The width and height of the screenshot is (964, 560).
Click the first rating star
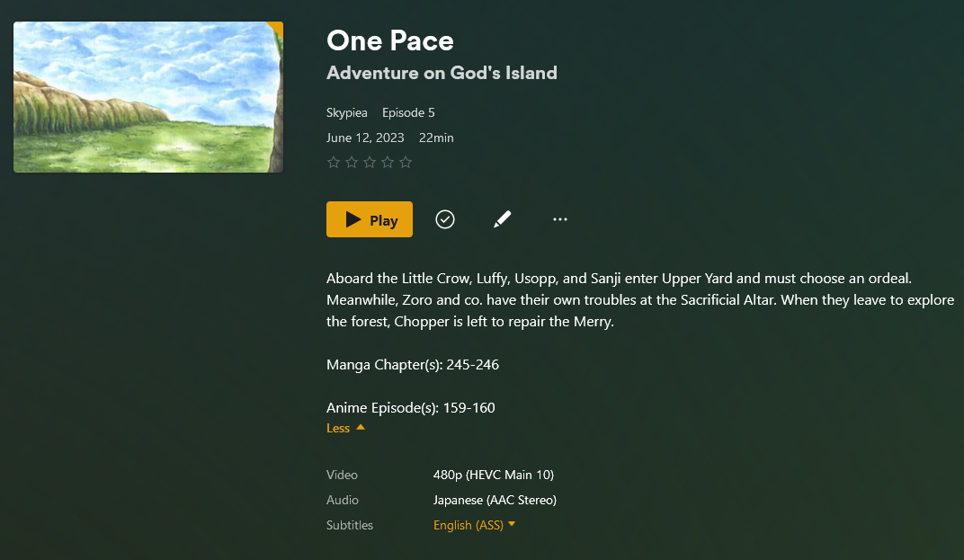[334, 162]
